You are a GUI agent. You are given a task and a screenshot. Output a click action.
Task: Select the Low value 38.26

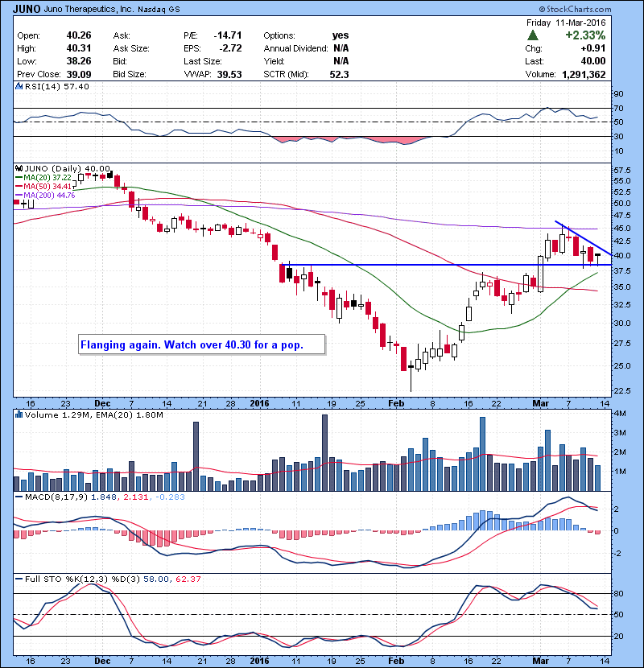click(79, 61)
